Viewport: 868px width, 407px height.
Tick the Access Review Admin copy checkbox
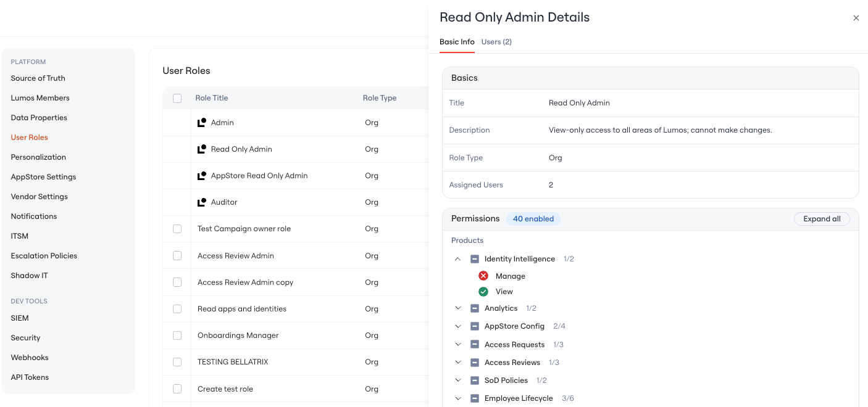coord(177,282)
